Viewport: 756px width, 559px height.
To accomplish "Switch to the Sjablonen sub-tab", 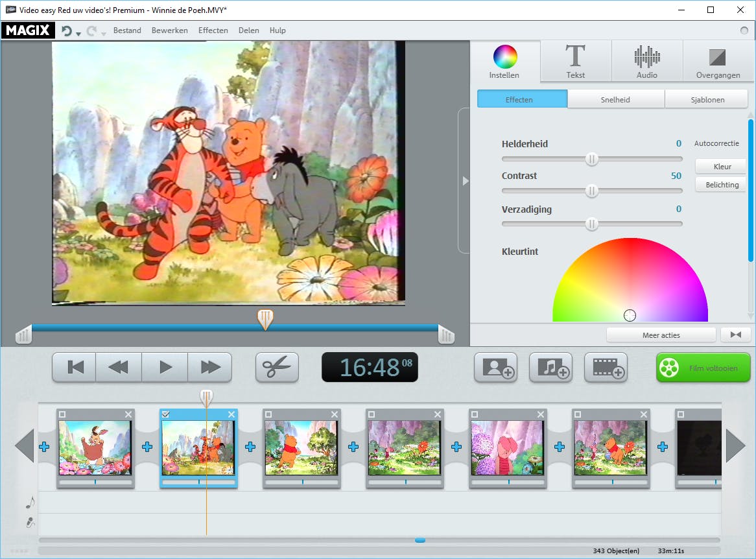I will tap(707, 99).
